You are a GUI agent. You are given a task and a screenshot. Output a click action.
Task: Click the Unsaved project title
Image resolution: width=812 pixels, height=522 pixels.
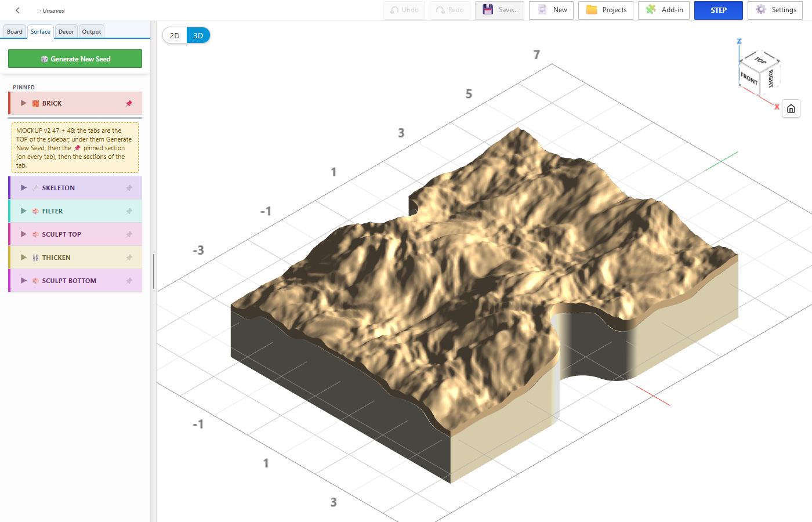click(53, 11)
